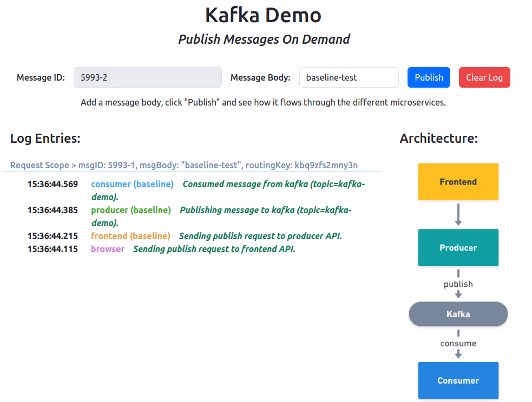Click the timestamp 15:36:44.569
The image size is (532, 402).
(x=52, y=184)
